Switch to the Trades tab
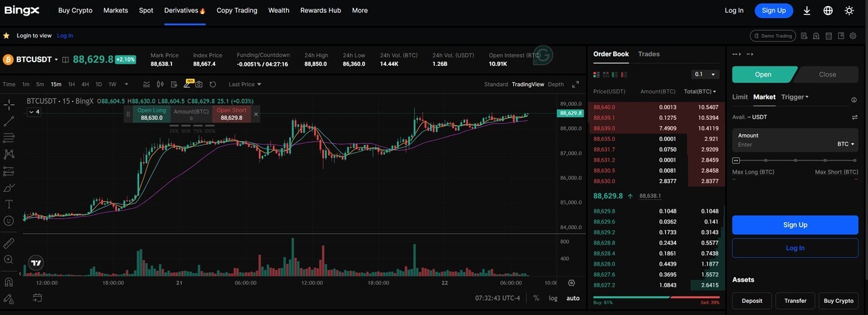 coord(649,54)
